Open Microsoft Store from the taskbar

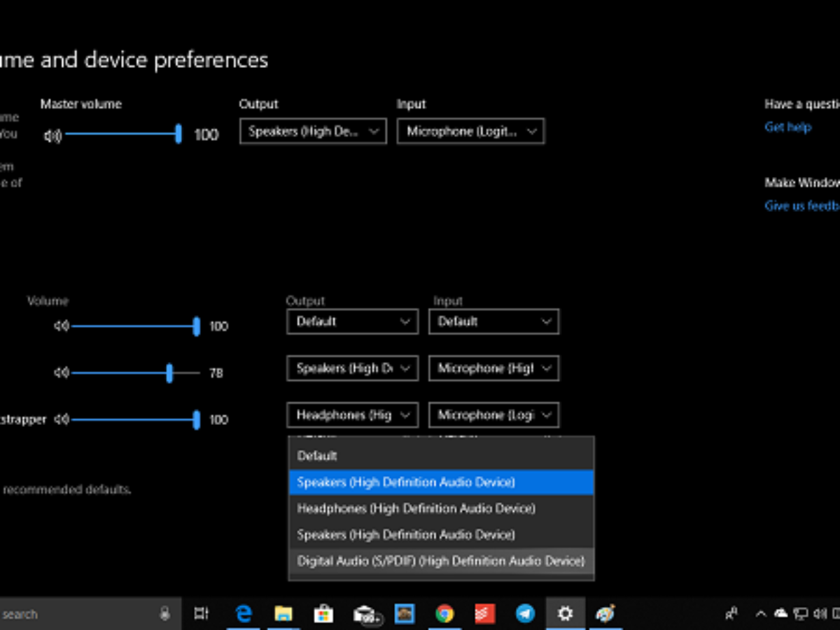point(323,614)
